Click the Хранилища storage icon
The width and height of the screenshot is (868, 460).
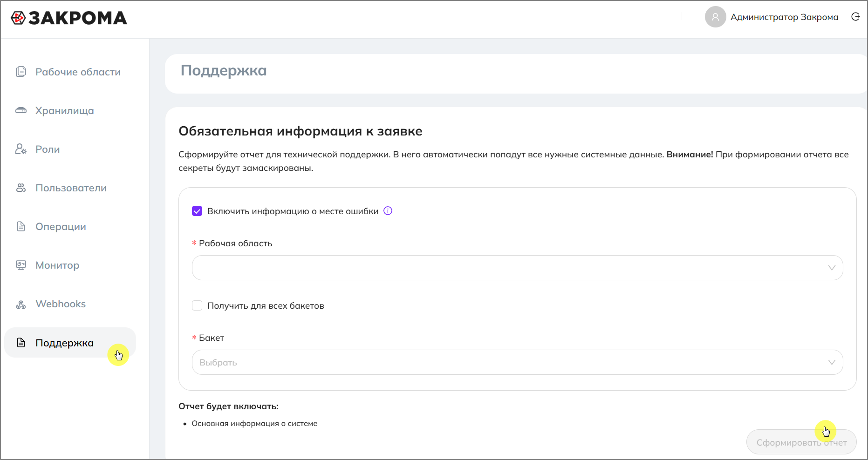click(x=21, y=110)
